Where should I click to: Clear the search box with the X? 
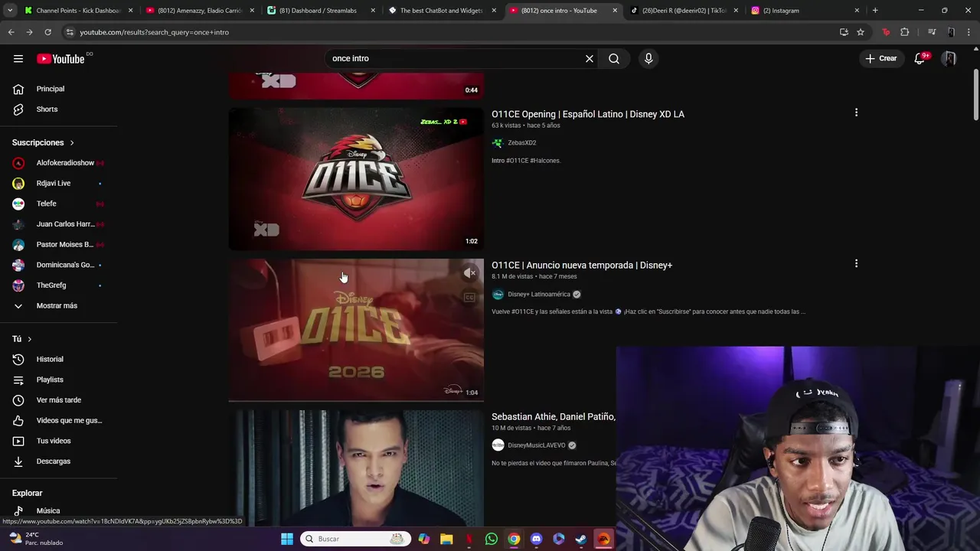pyautogui.click(x=590, y=59)
